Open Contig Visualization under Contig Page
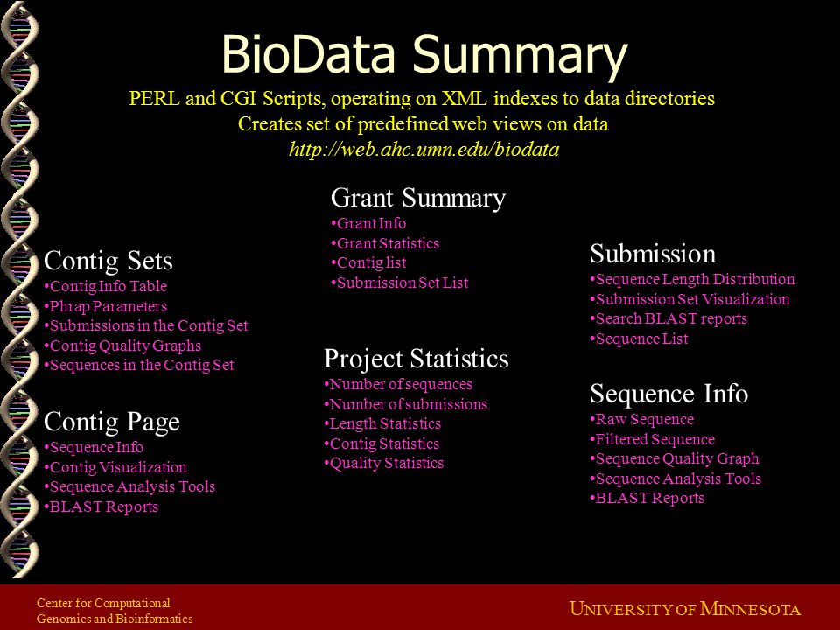 point(115,467)
